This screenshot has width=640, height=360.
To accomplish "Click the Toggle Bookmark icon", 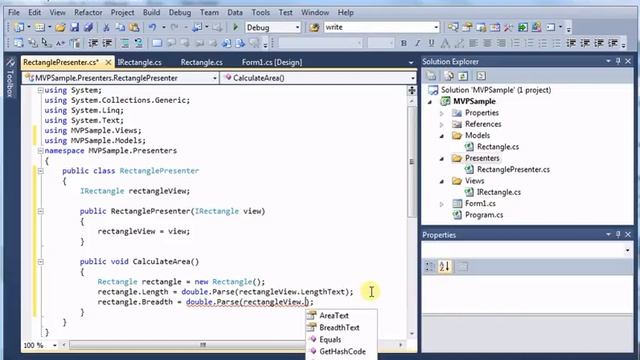I will (157, 43).
